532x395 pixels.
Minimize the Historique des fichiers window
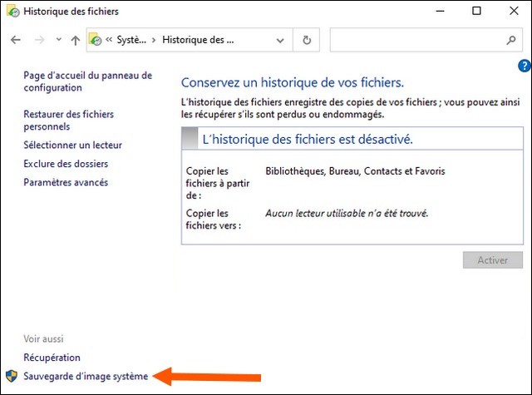[440, 11]
